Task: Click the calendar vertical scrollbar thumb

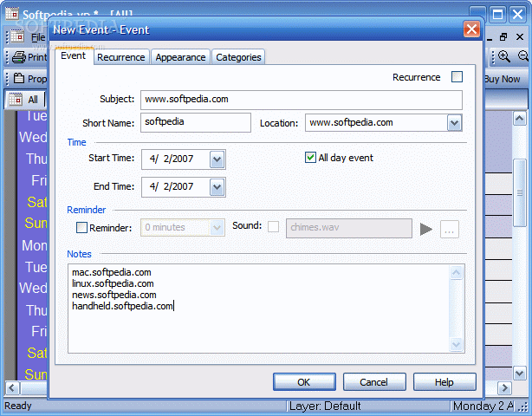Action: pyautogui.click(x=520, y=192)
